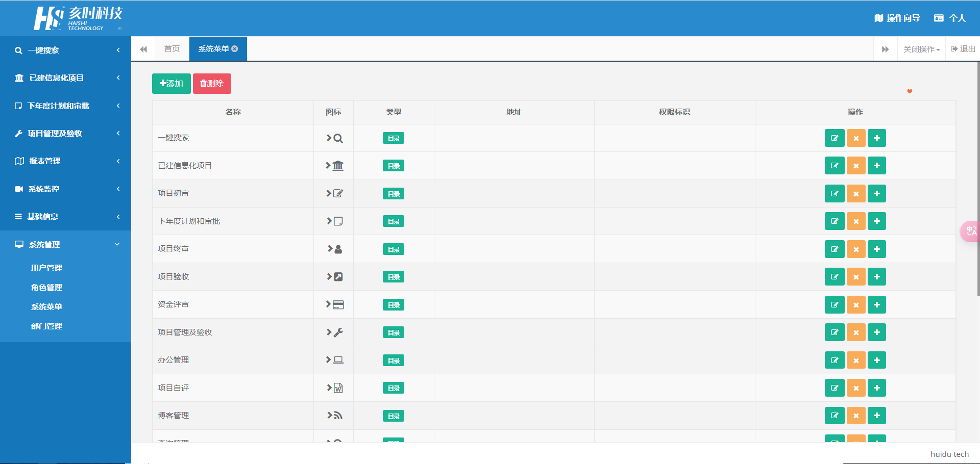The width and height of the screenshot is (980, 464).
Task: Delete the 资金评审 row with orange X
Action: coord(856,305)
